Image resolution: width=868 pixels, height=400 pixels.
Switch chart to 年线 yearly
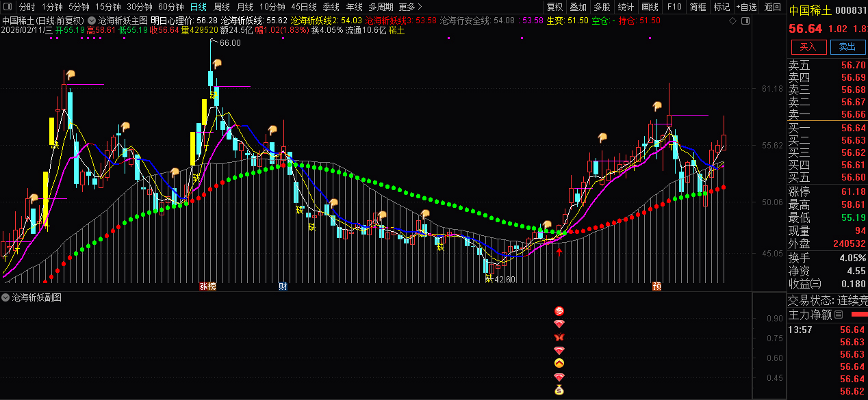[x=354, y=7]
